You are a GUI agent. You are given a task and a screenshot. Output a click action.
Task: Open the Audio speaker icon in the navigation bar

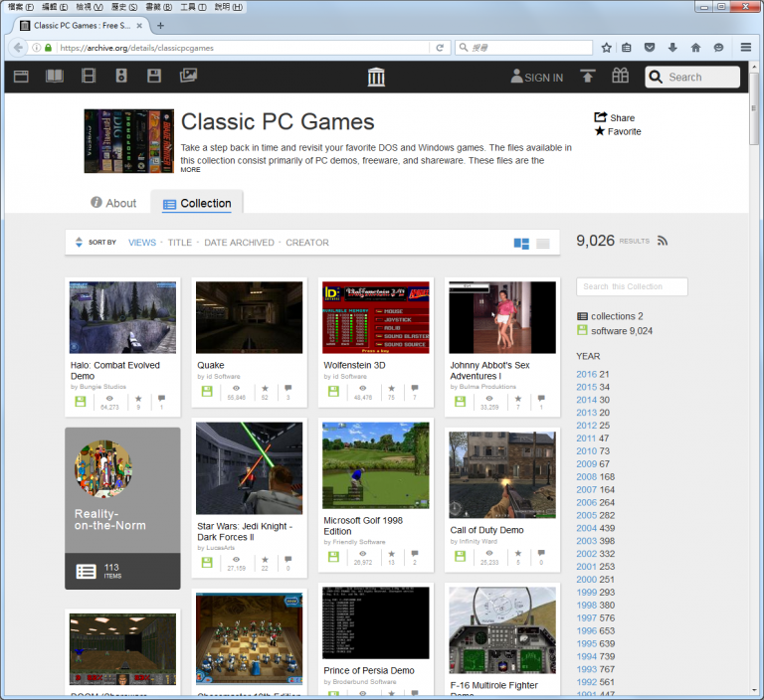pos(121,76)
